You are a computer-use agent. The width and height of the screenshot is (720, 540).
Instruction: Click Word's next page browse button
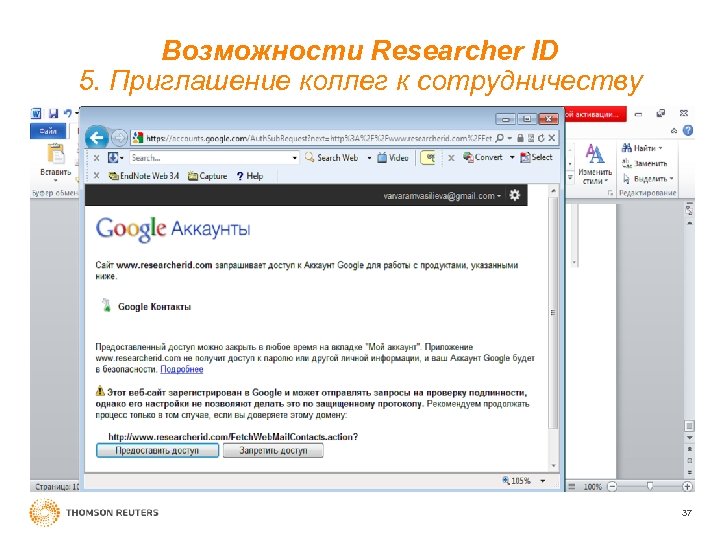(689, 472)
